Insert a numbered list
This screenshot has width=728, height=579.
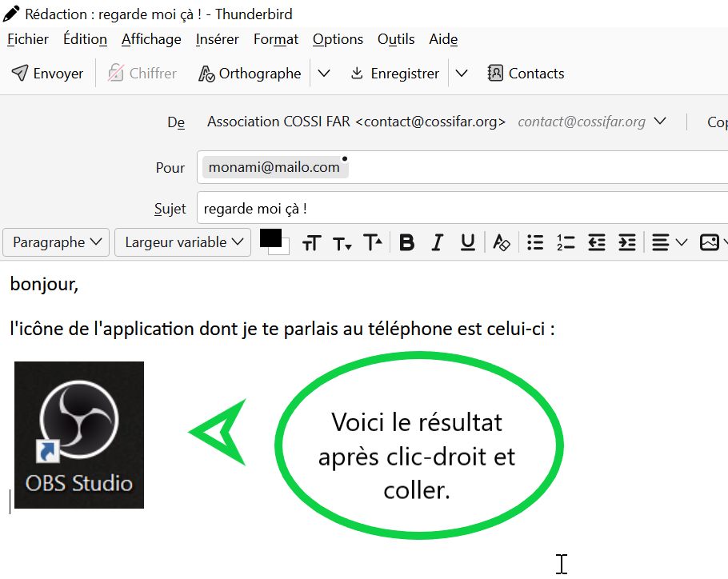tap(566, 243)
